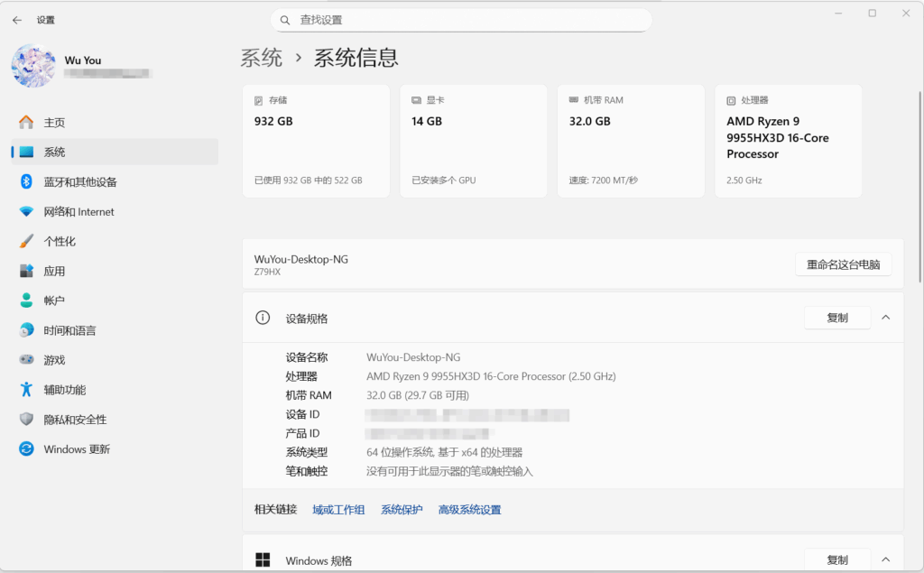Image resolution: width=924 pixels, height=573 pixels.
Task: Click the 查找设置 search field
Action: [x=460, y=20]
